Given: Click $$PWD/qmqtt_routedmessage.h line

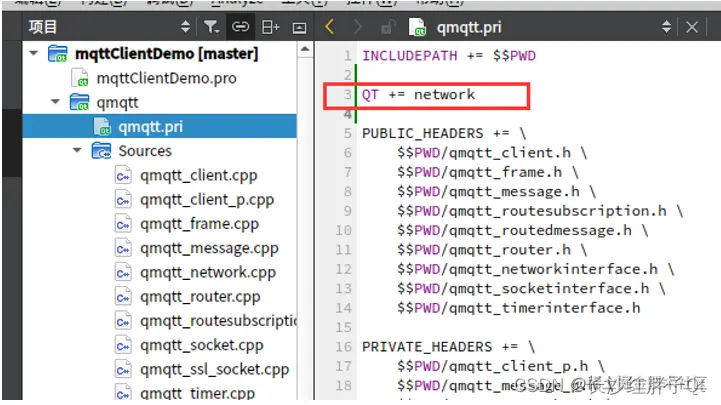Looking at the screenshot, I should pyautogui.click(x=523, y=230).
